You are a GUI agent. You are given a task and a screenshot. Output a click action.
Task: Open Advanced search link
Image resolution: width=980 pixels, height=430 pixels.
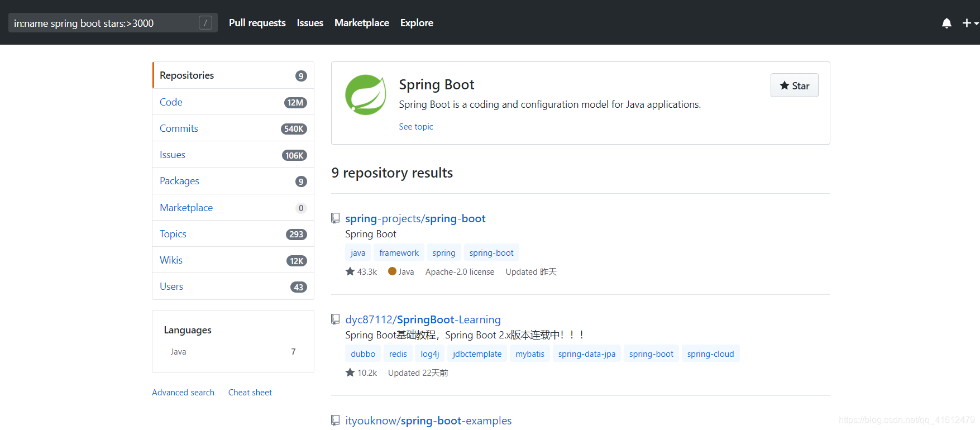tap(183, 393)
